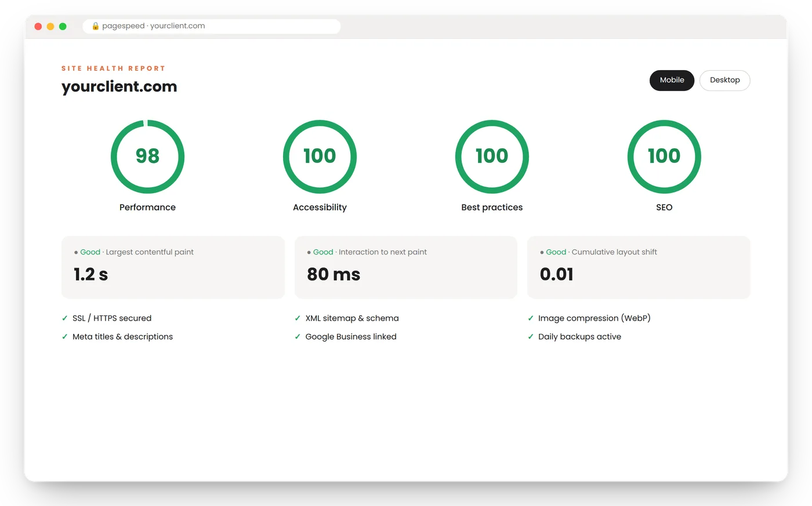The height and width of the screenshot is (506, 812).
Task: Click the 80 ms metric value
Action: pyautogui.click(x=333, y=274)
